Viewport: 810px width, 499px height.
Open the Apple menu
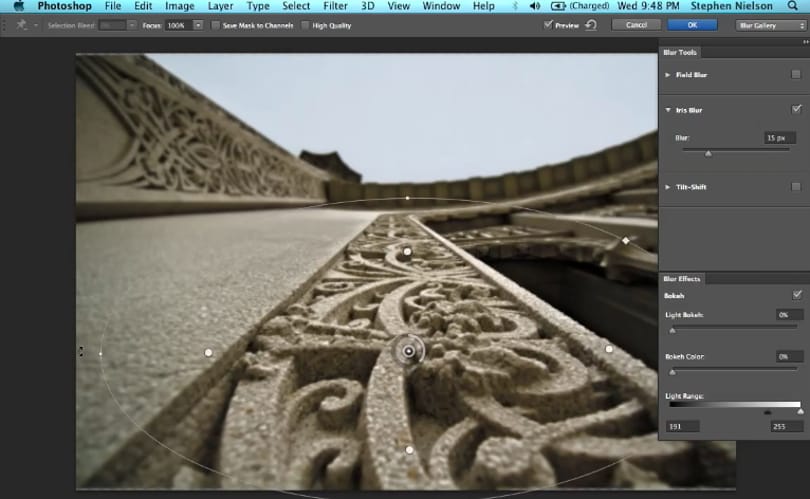(19, 6)
